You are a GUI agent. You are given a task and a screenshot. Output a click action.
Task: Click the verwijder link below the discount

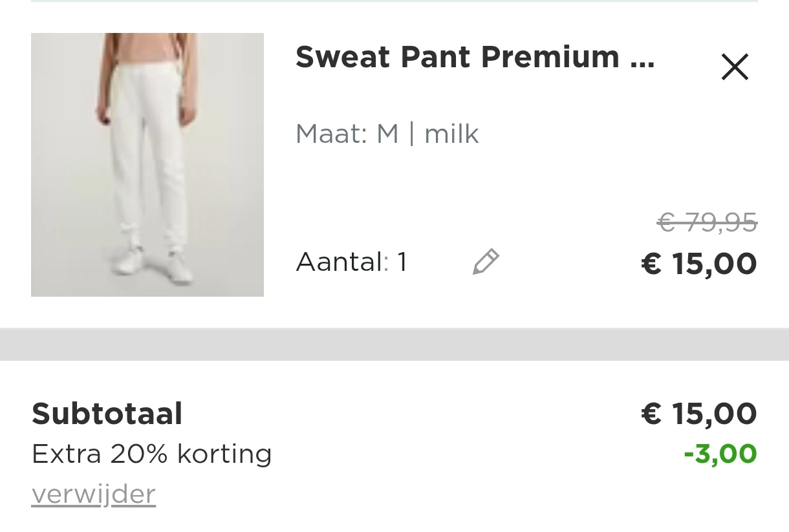pyautogui.click(x=93, y=493)
